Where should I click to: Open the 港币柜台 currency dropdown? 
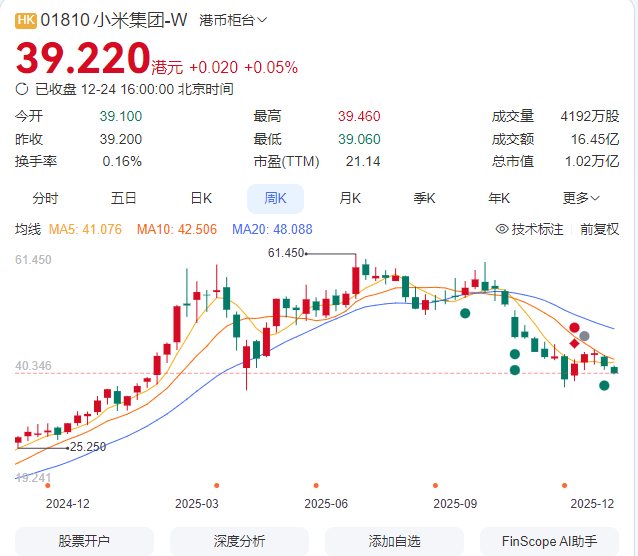tap(233, 20)
